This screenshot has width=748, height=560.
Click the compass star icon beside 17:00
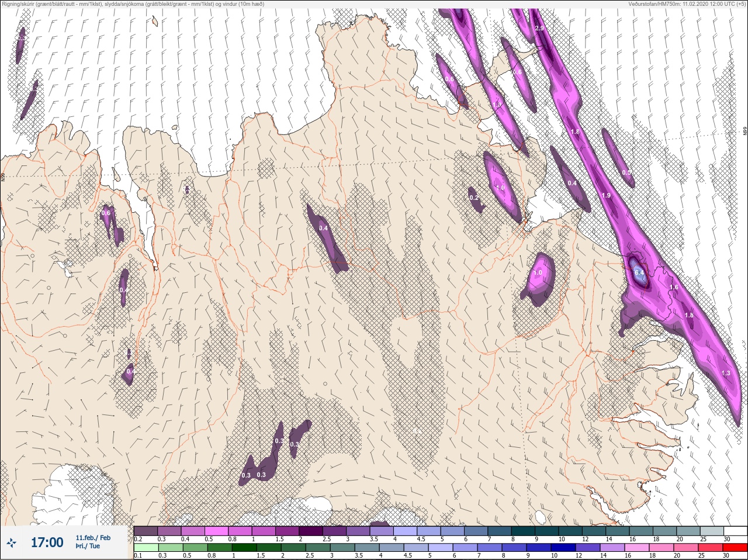point(11,543)
